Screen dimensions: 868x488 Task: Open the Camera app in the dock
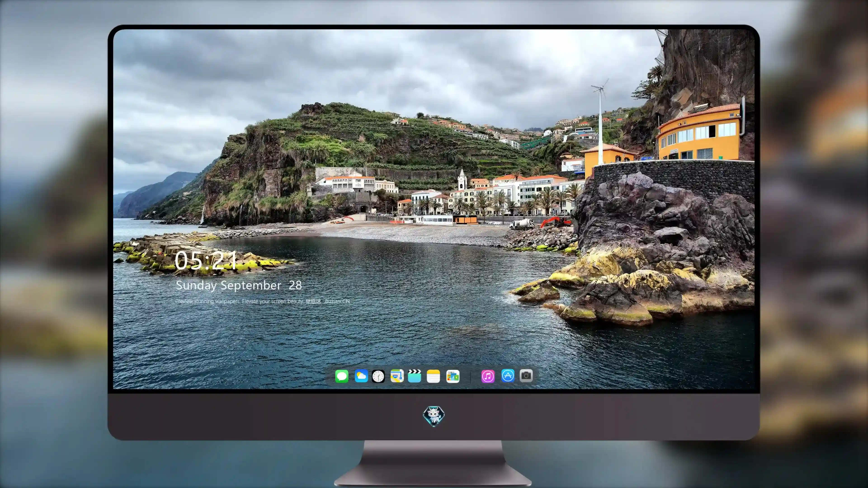pos(526,375)
